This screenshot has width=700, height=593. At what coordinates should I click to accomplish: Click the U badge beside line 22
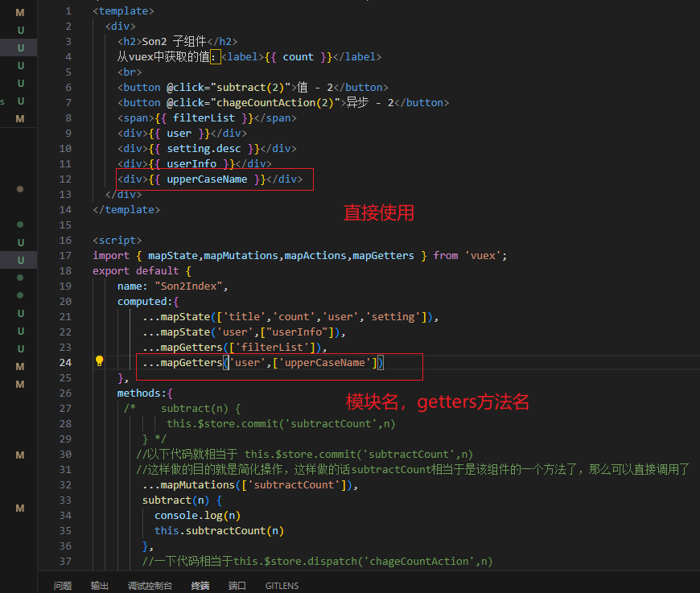click(21, 331)
